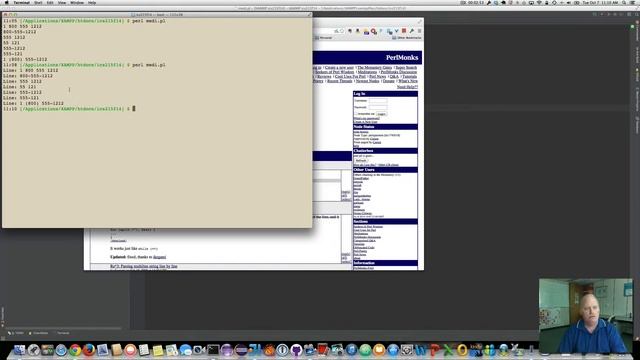
Task: Open the View menu in menu bar
Action: coord(62,2)
